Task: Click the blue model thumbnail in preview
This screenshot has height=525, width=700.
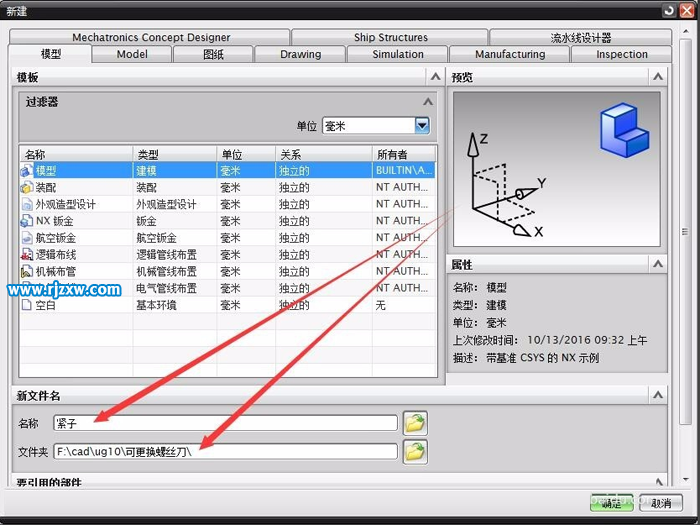Action: 624,129
